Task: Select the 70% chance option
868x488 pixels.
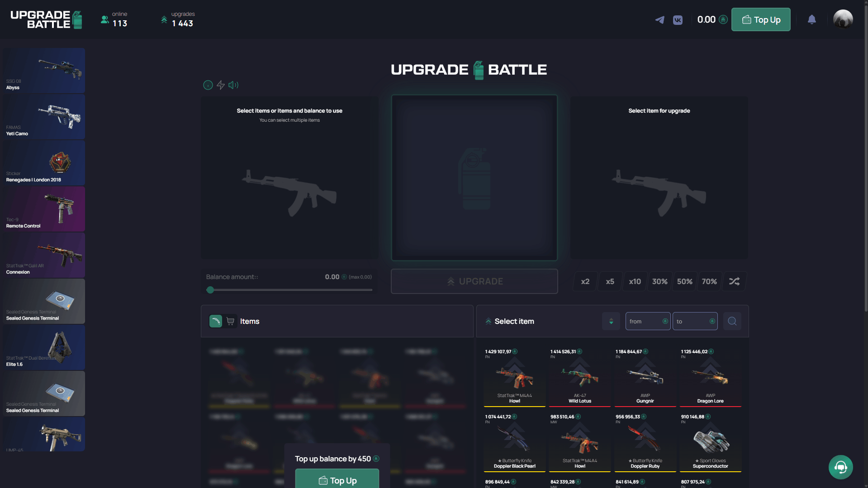Action: [x=709, y=281]
